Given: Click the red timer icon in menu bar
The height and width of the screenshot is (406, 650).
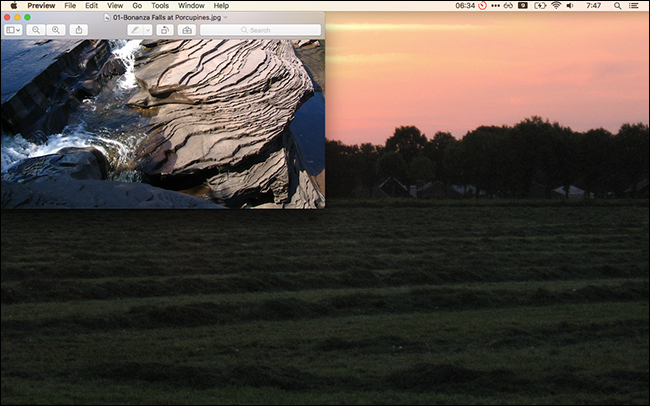Looking at the screenshot, I should (482, 5).
